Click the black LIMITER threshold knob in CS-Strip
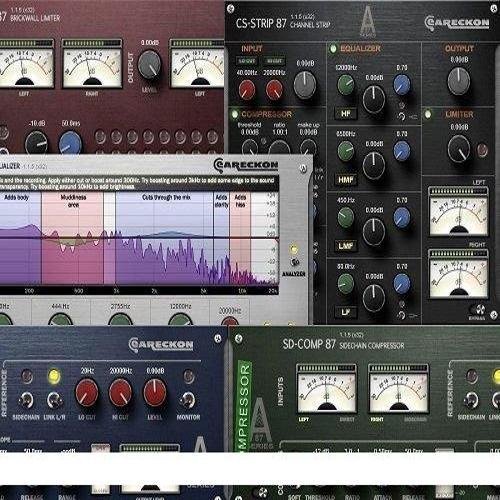Image resolution: width=500 pixels, height=500 pixels. point(459,149)
